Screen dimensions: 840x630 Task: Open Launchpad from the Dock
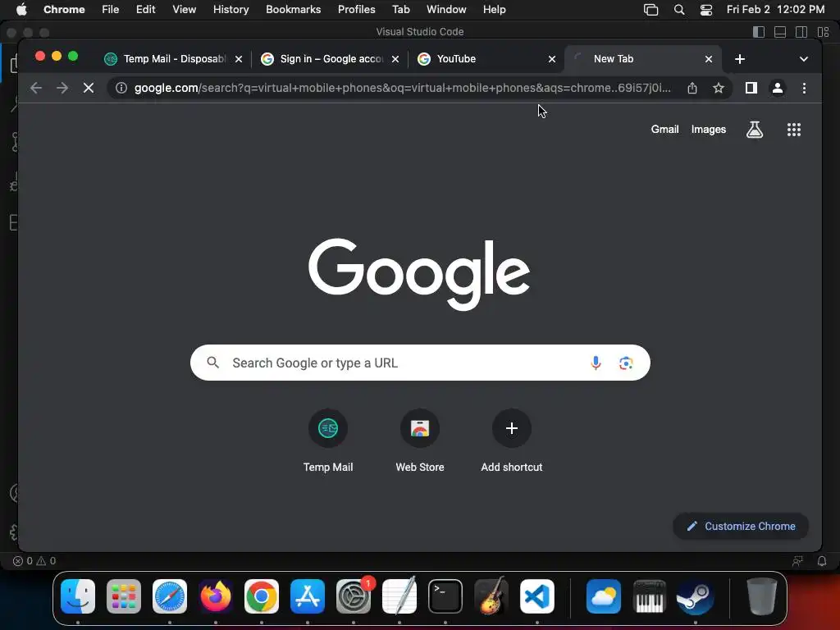click(x=124, y=596)
